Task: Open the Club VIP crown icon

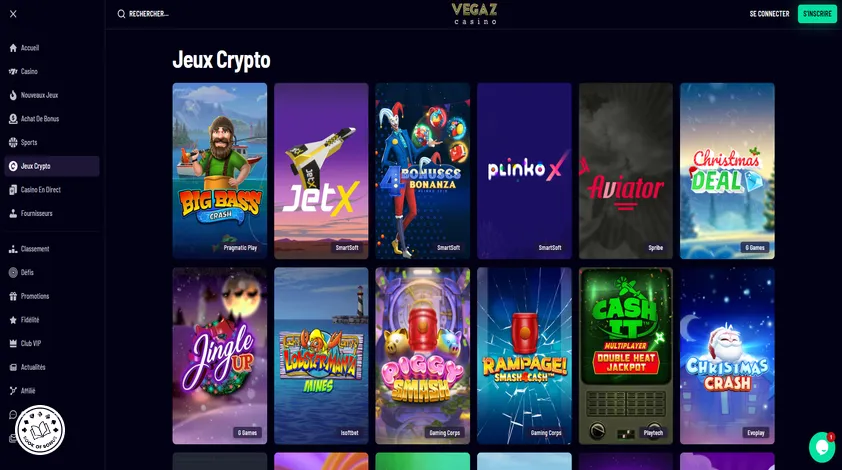Action: pyautogui.click(x=13, y=343)
